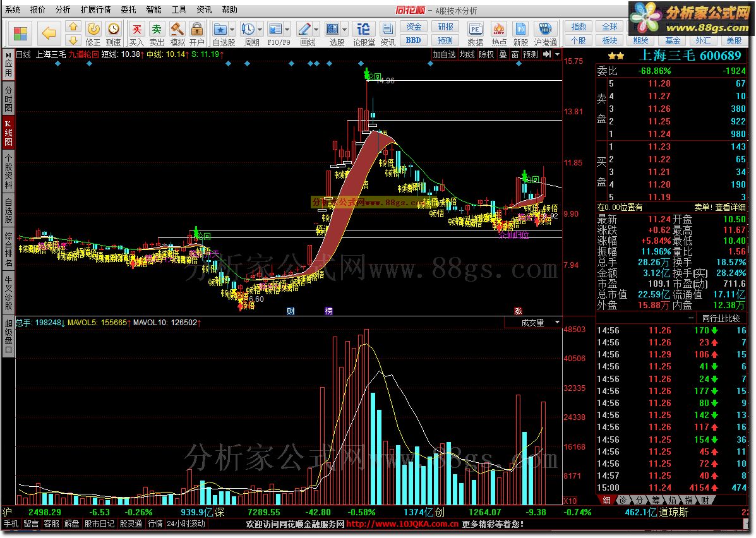The height and width of the screenshot is (538, 756).
Task: Click 查看详细 in the order panel
Action: click(731, 207)
